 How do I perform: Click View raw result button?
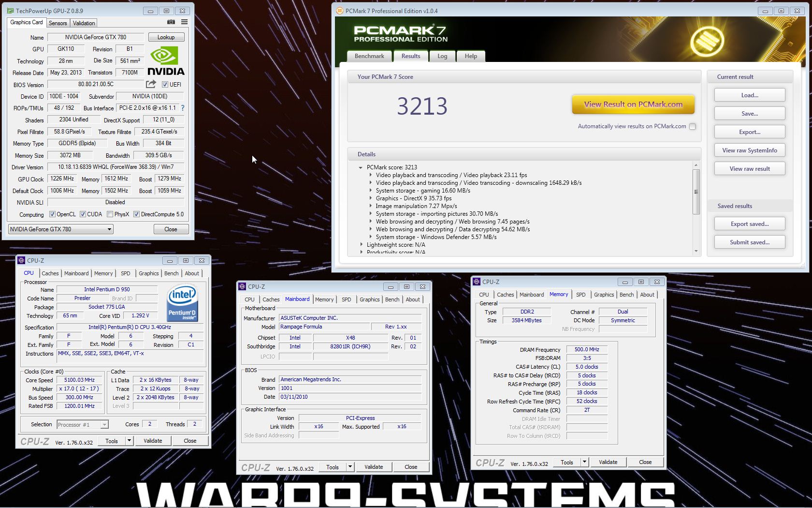(x=750, y=169)
